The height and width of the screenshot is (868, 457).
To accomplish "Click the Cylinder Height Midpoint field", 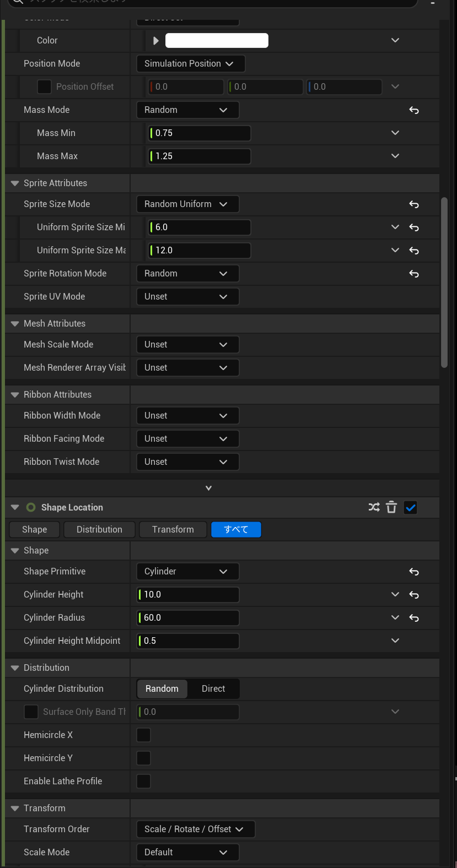I will coord(188,641).
